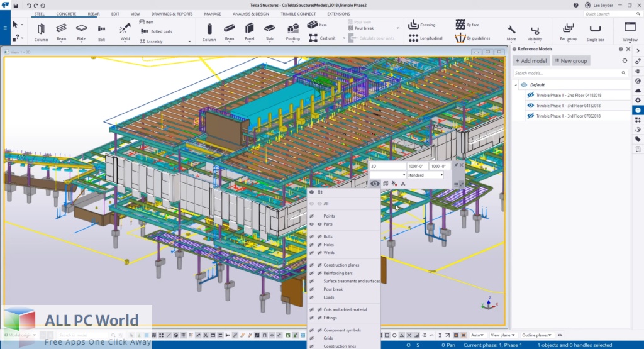Open the EDIT ribbon tab
Screen dimensions: 644x349
click(115, 14)
